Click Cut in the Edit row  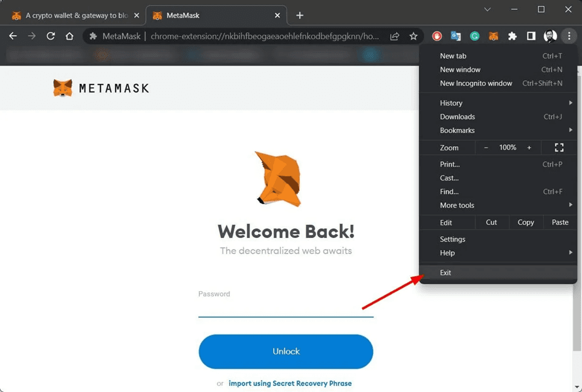point(491,222)
